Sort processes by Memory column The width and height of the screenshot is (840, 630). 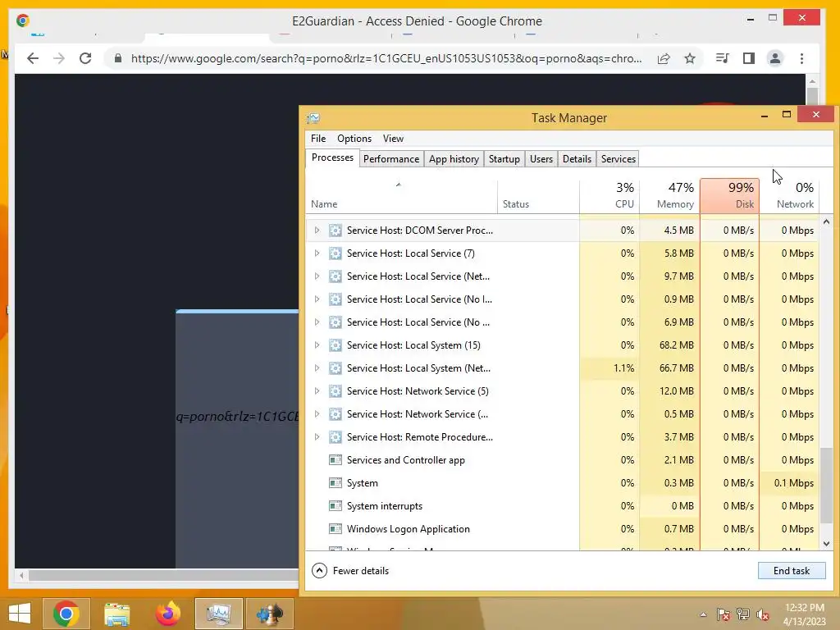(x=669, y=195)
